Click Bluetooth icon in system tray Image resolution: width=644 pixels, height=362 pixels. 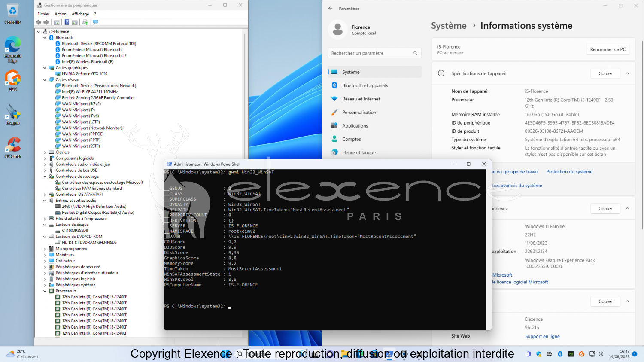(560, 354)
